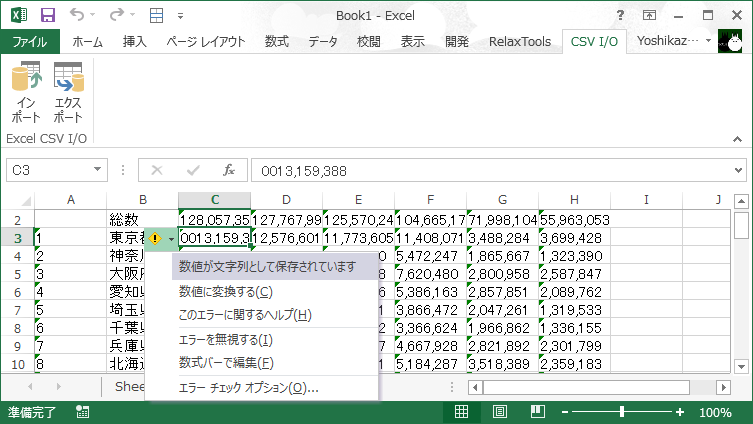Switch to the 校閲 tab
This screenshot has width=753, height=424.
pos(369,42)
